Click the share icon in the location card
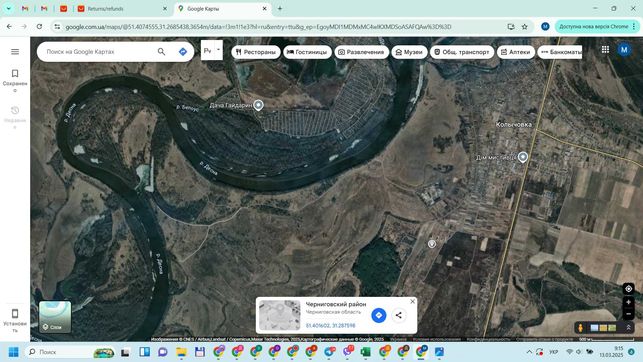The width and height of the screenshot is (643, 362). [399, 315]
